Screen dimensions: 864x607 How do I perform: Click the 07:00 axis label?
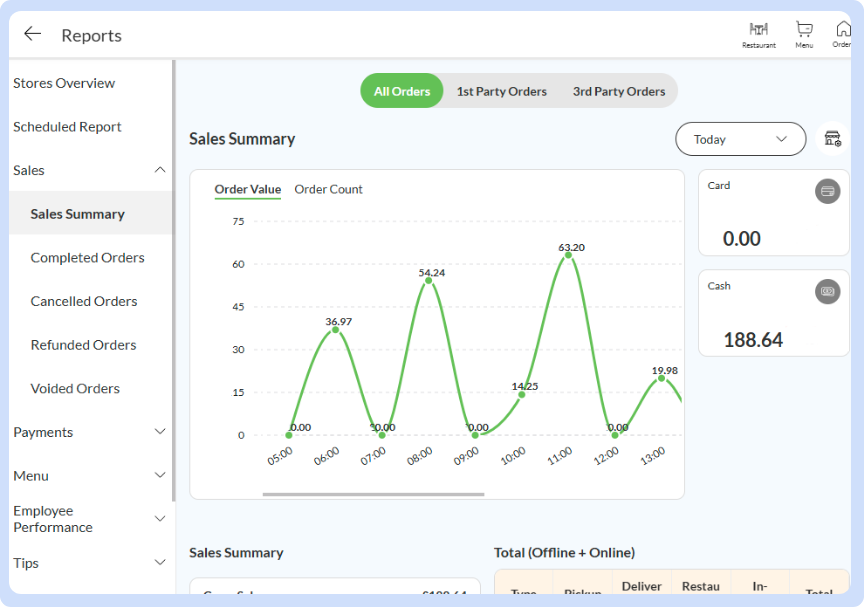373,456
